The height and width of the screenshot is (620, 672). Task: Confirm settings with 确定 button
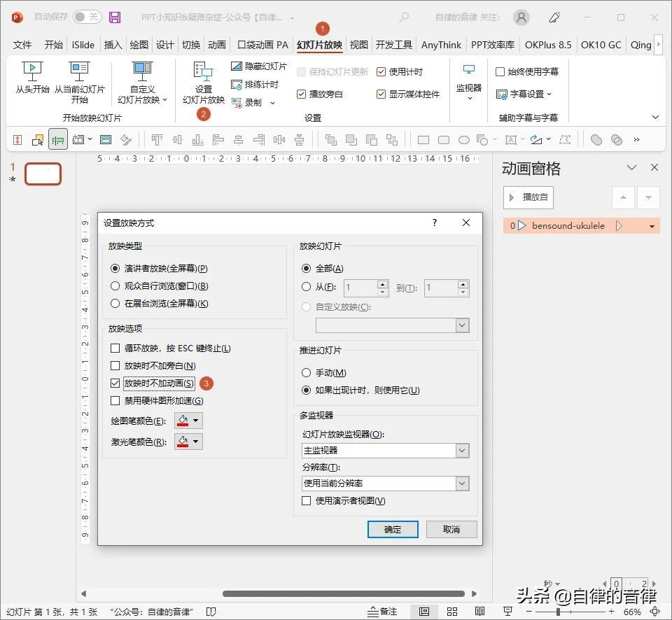(x=393, y=530)
